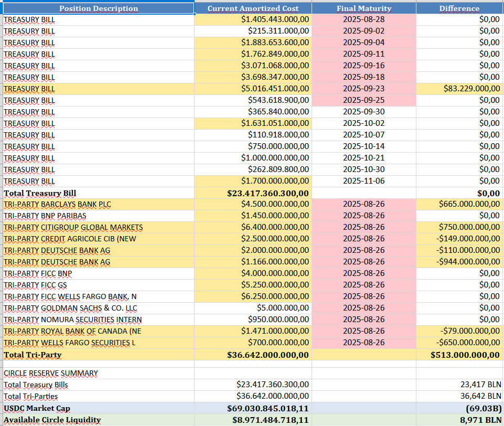Click the difference cell $750.000.000,00
Viewport: 504px width, 426px height.
pyautogui.click(x=459, y=228)
